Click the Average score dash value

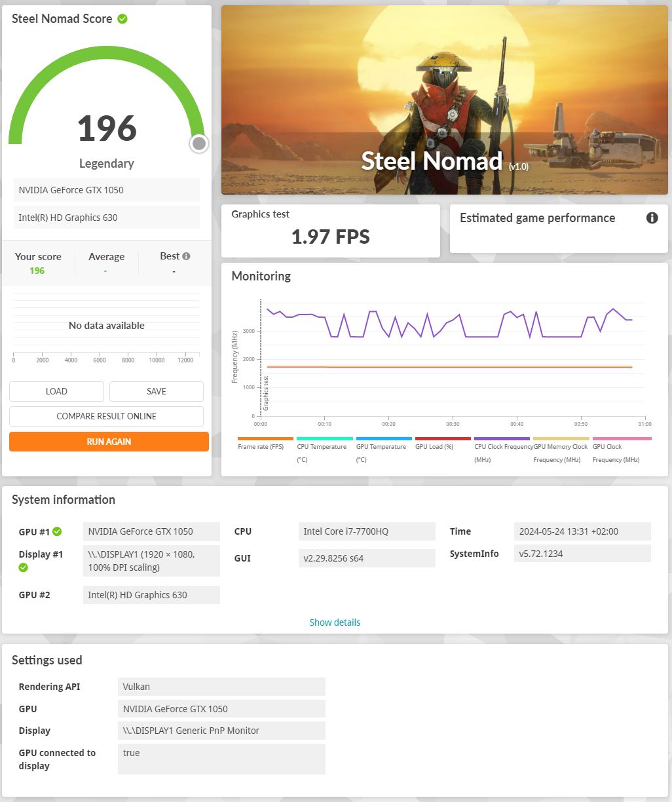pos(105,271)
